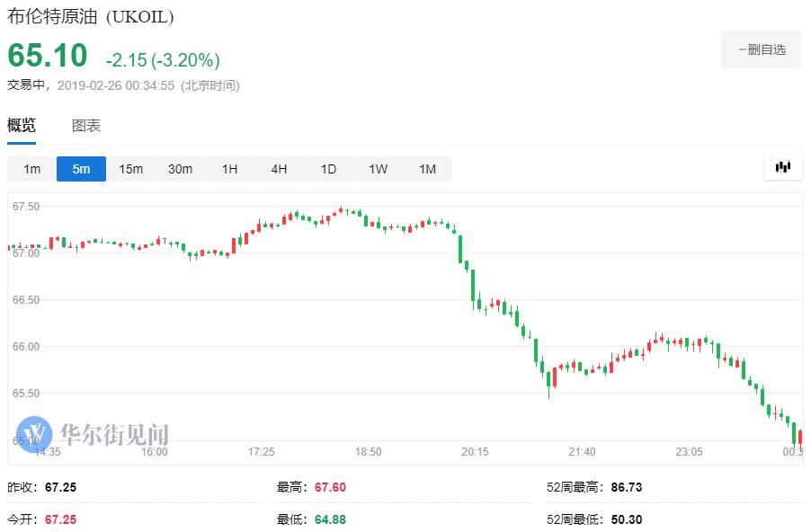
Task: Switch to the 概览 tab
Action: point(22,126)
